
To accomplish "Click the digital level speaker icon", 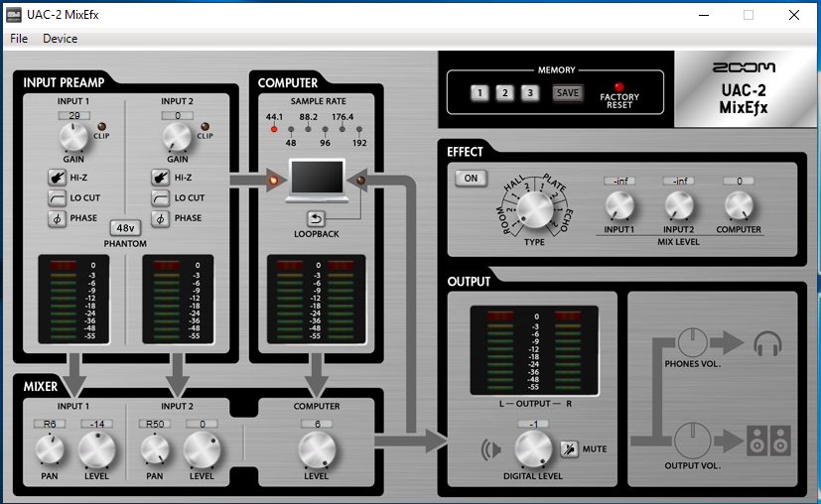I will pyautogui.click(x=491, y=449).
